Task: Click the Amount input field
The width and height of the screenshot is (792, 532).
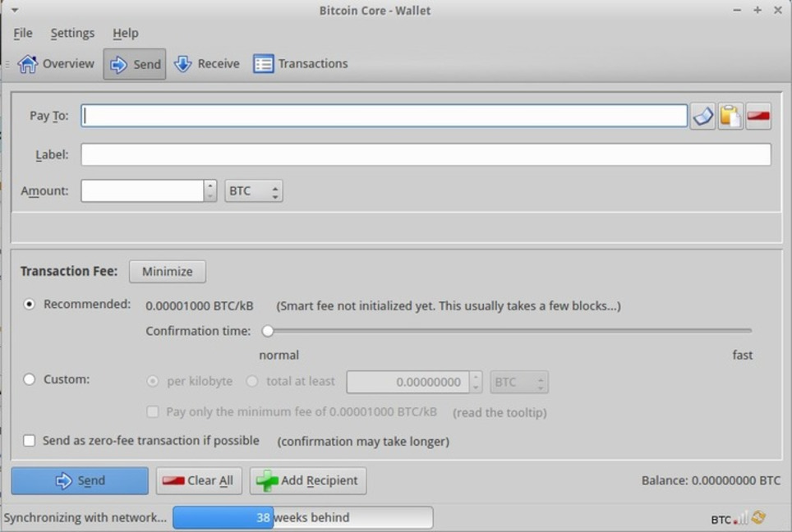Action: pyautogui.click(x=142, y=190)
